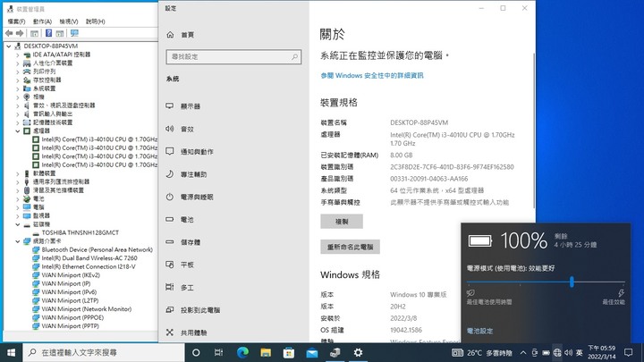Open File Explorer from the taskbar

pos(266,352)
